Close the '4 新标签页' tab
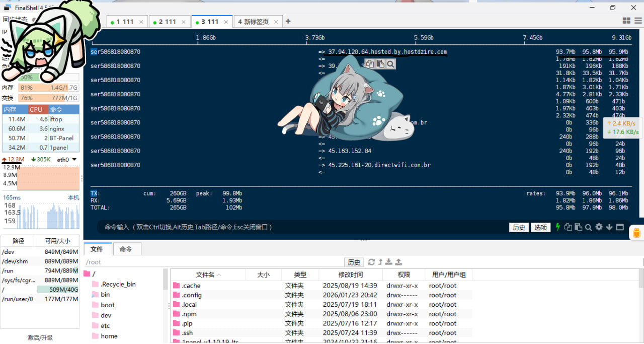 (x=277, y=22)
